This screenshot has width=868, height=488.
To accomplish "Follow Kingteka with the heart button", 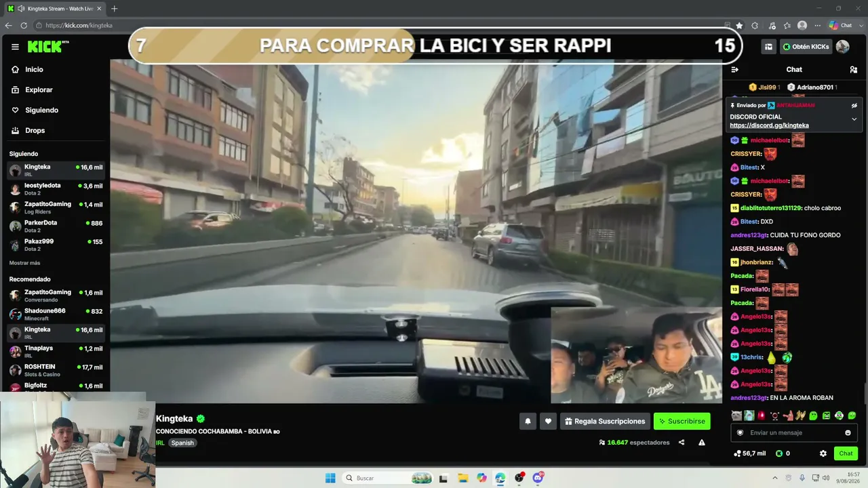I will [x=548, y=422].
